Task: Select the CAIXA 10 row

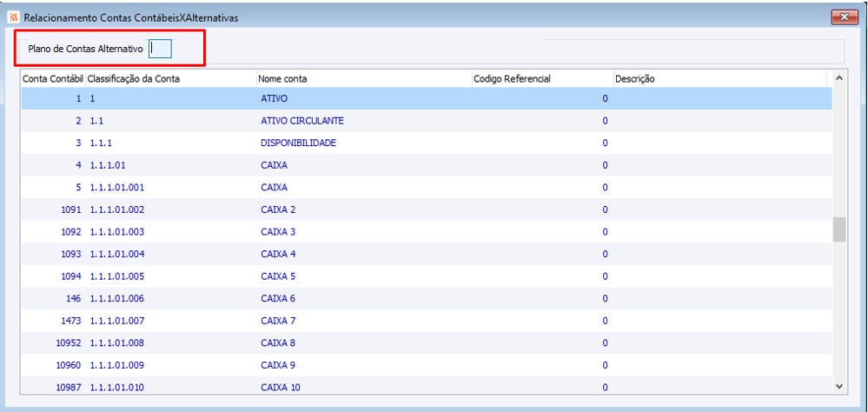Action: [x=427, y=385]
